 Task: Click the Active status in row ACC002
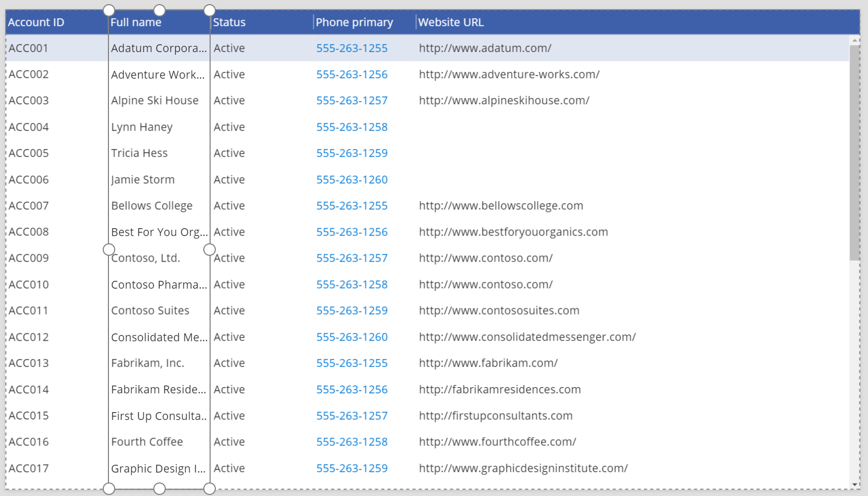click(229, 75)
